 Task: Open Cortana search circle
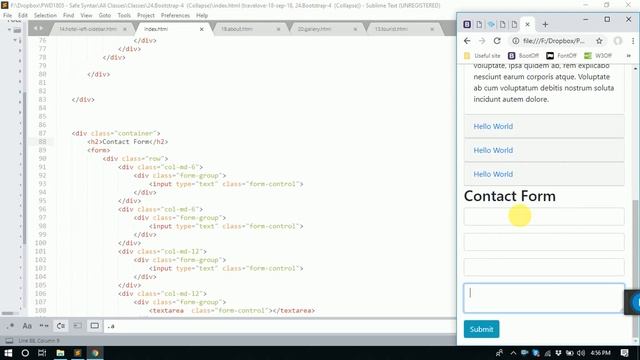(x=25, y=353)
